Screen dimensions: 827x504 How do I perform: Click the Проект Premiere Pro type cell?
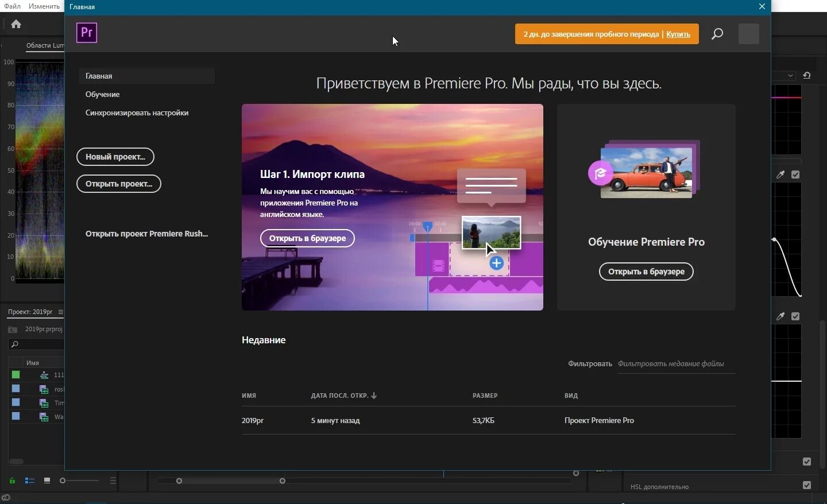[600, 421]
